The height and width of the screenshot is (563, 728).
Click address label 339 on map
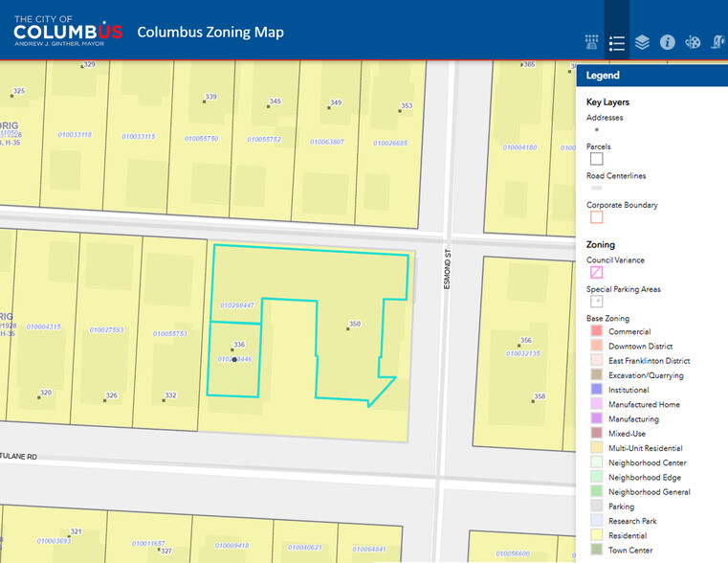[211, 97]
